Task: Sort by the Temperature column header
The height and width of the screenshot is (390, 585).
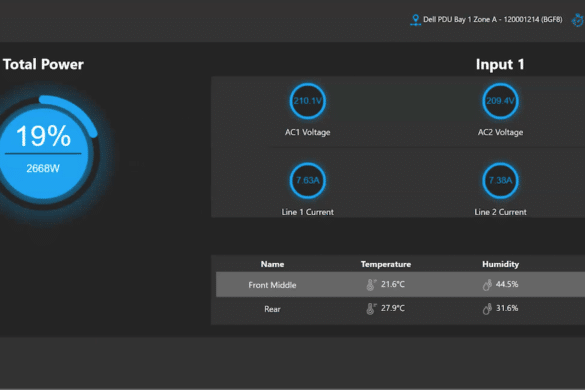Action: [x=386, y=264]
